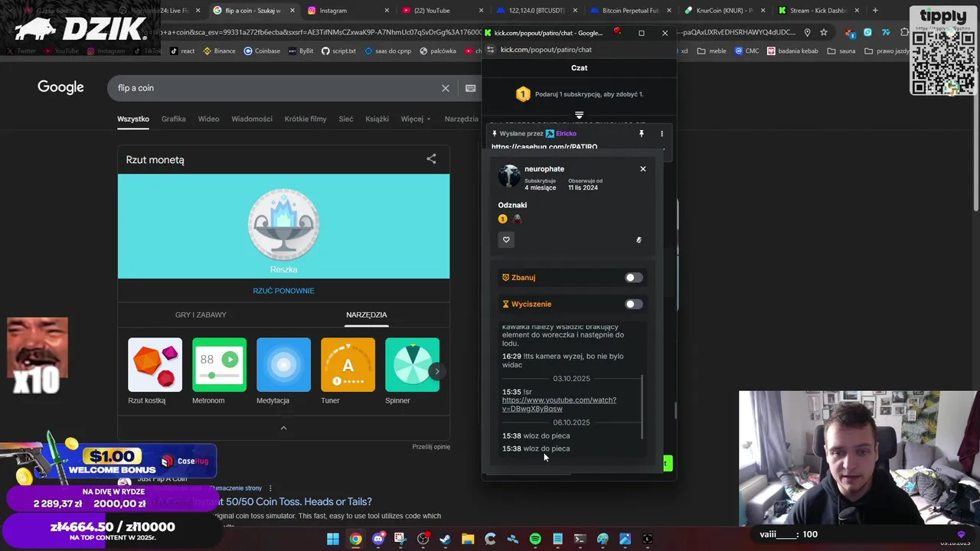Viewport: 980px width, 551px height.
Task: Switch to the KnurCoin browser tab
Action: coord(724,11)
